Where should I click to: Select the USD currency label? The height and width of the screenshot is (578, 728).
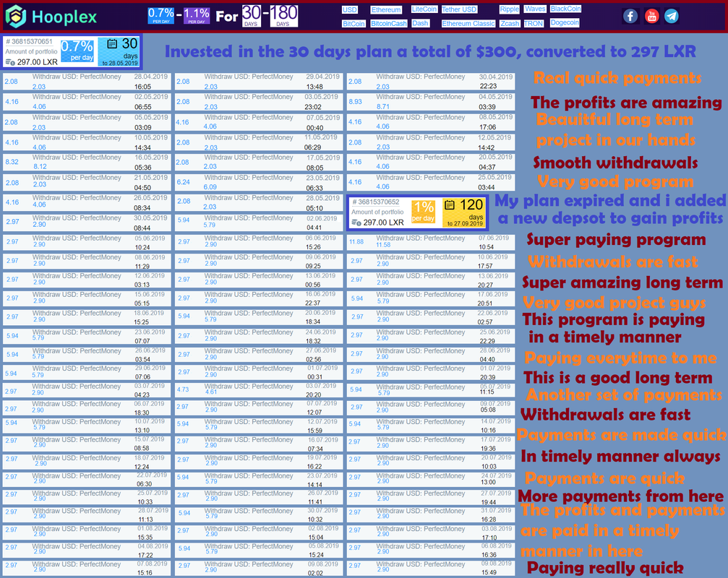(350, 9)
